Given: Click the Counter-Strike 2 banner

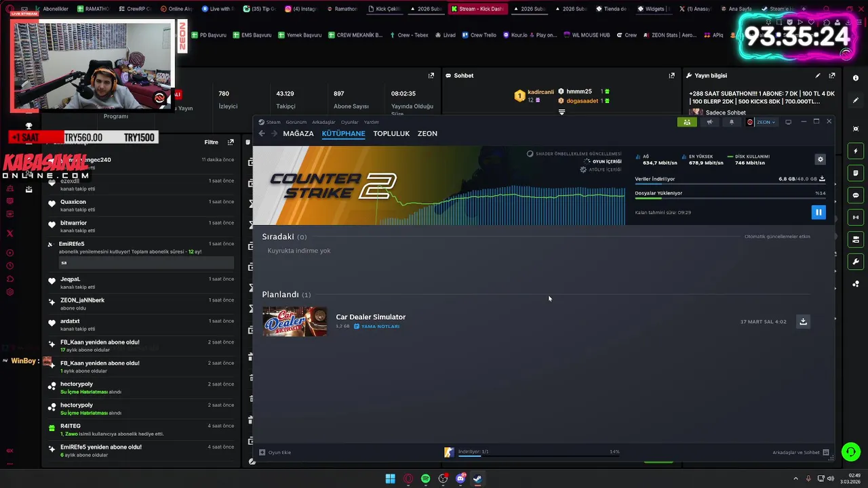Looking at the screenshot, I should [x=439, y=186].
